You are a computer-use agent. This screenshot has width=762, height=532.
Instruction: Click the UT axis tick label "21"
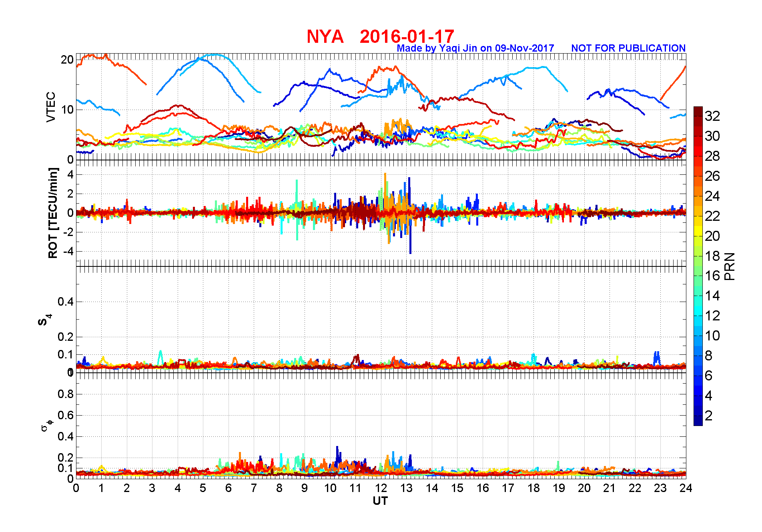click(610, 488)
